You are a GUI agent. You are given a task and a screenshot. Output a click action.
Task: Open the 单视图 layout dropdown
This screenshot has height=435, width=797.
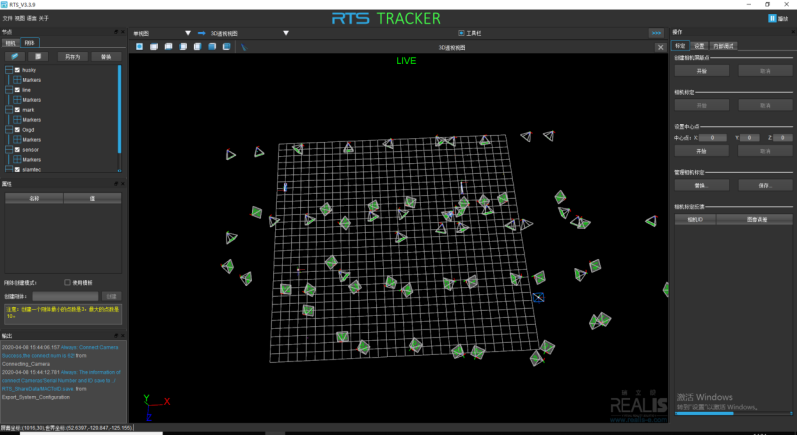pyautogui.click(x=188, y=33)
